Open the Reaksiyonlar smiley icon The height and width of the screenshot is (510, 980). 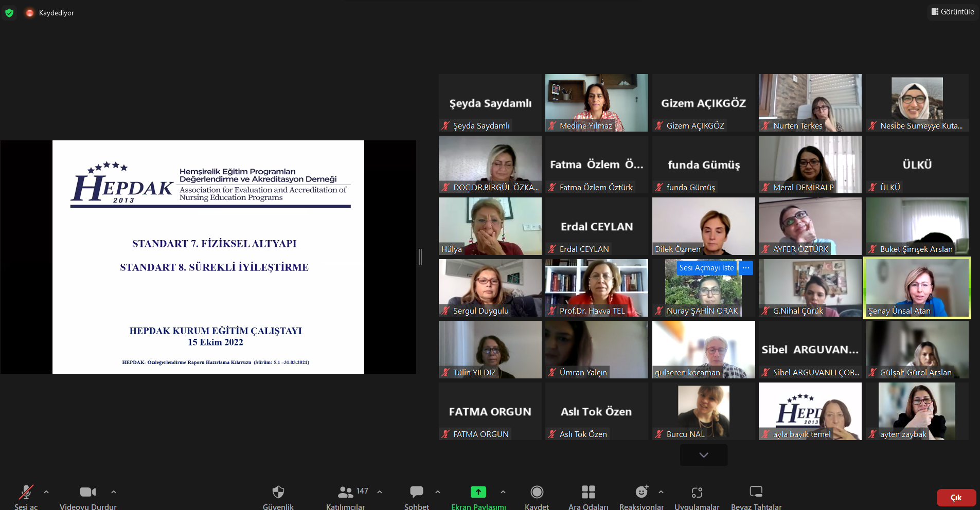(642, 492)
